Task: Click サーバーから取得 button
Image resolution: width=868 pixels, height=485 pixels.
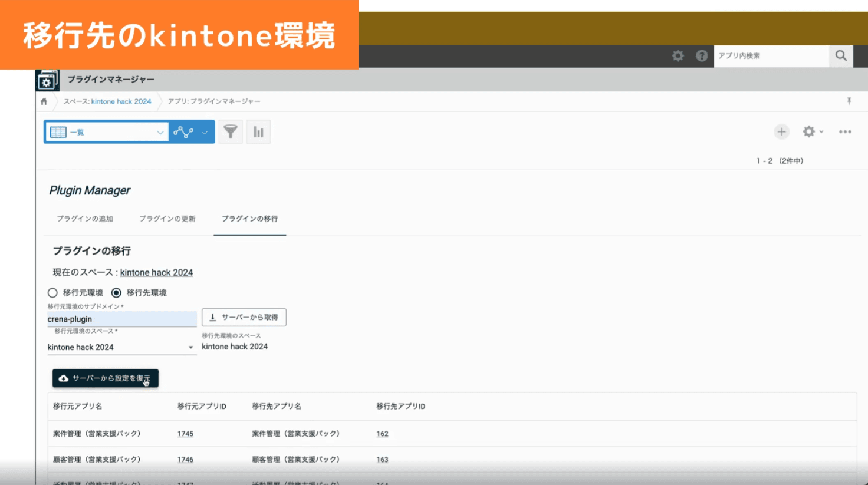Action: pos(244,317)
